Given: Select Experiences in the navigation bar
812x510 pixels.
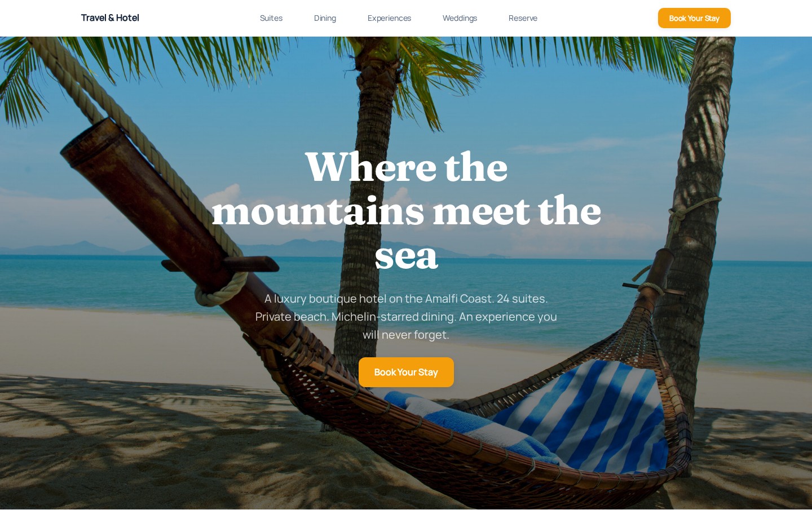Looking at the screenshot, I should click(389, 18).
